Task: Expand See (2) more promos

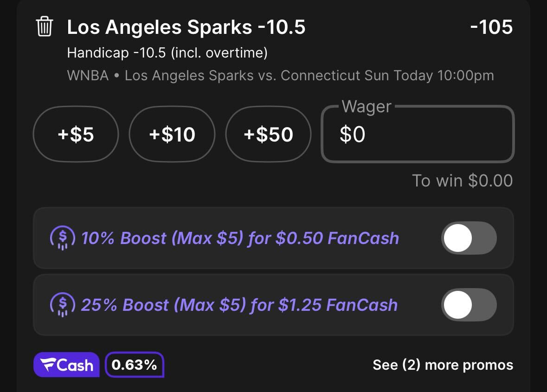Action: pyautogui.click(x=443, y=365)
